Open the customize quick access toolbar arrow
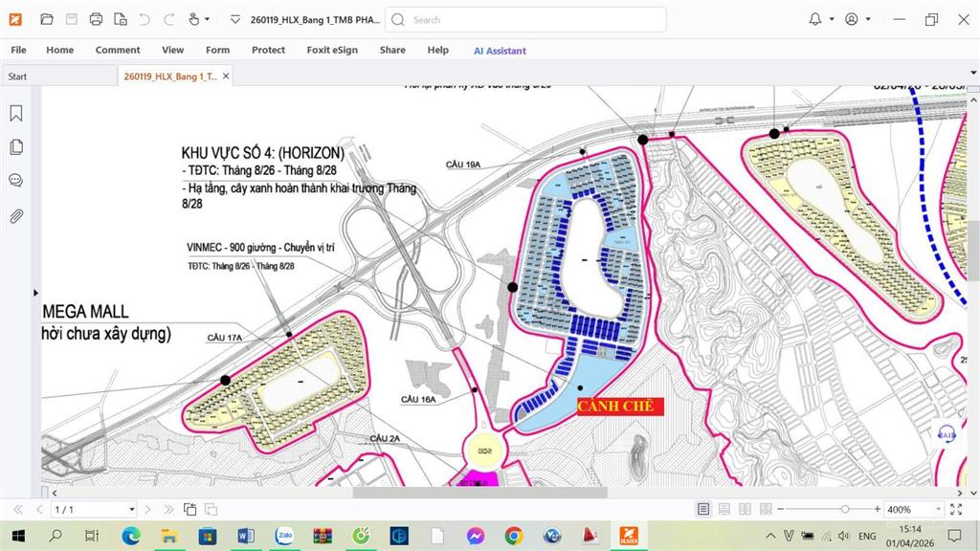This screenshot has width=980, height=551. pyautogui.click(x=235, y=19)
